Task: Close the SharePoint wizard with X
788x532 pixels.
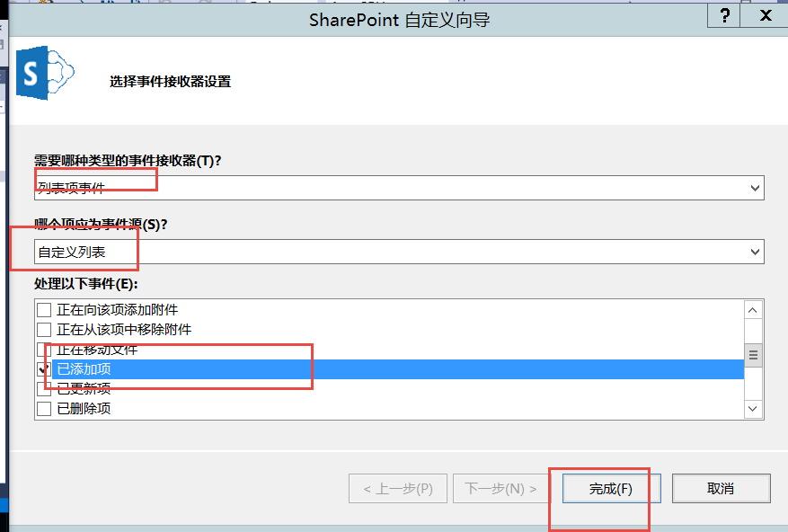Action: (766, 15)
